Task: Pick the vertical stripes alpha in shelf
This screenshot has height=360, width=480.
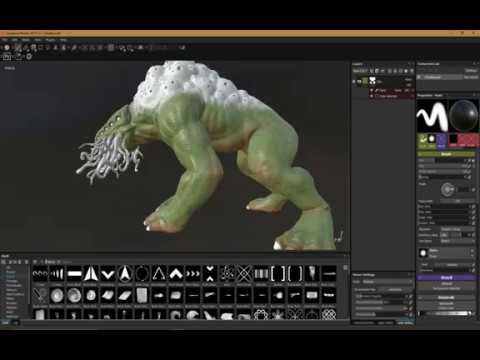Action: click(x=261, y=274)
